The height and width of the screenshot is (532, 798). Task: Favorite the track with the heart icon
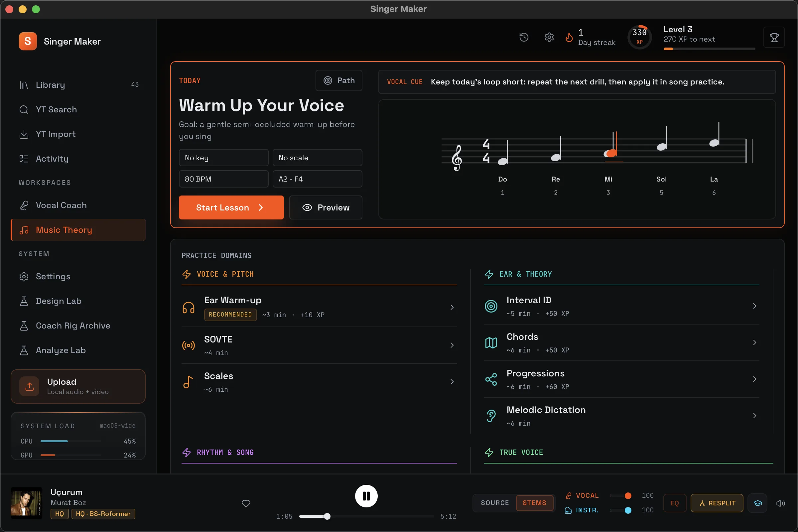point(246,503)
